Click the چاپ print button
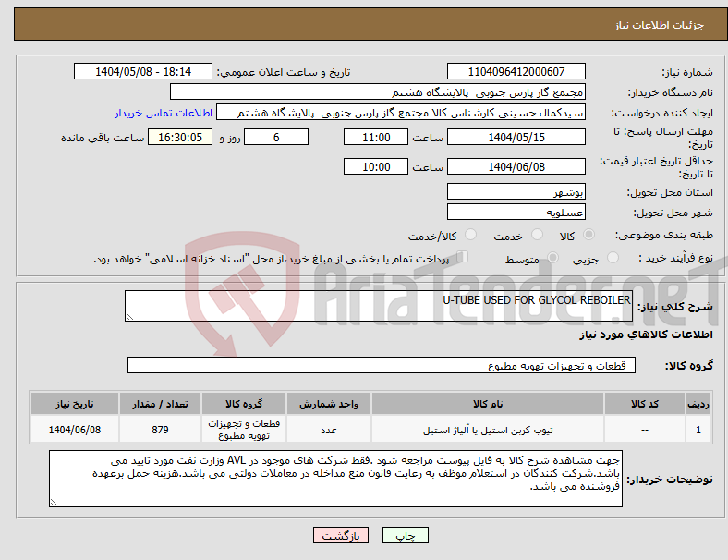The height and width of the screenshot is (560, 728). 405,535
